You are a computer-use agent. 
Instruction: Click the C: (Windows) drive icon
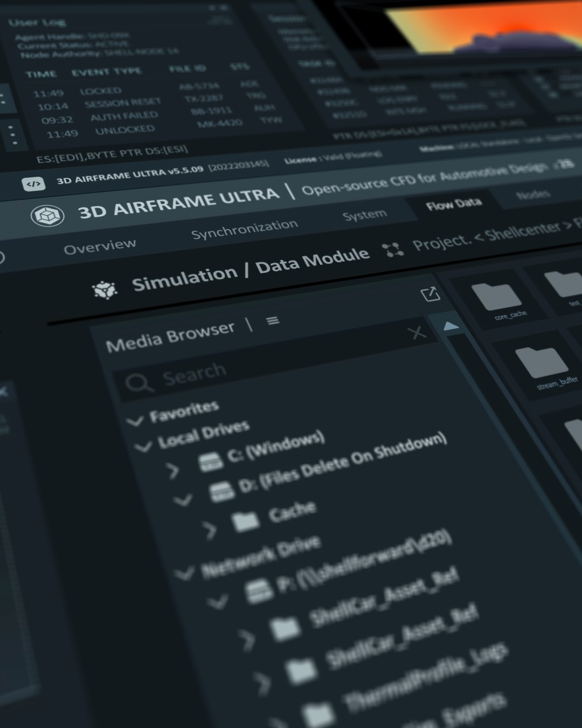[x=211, y=462]
